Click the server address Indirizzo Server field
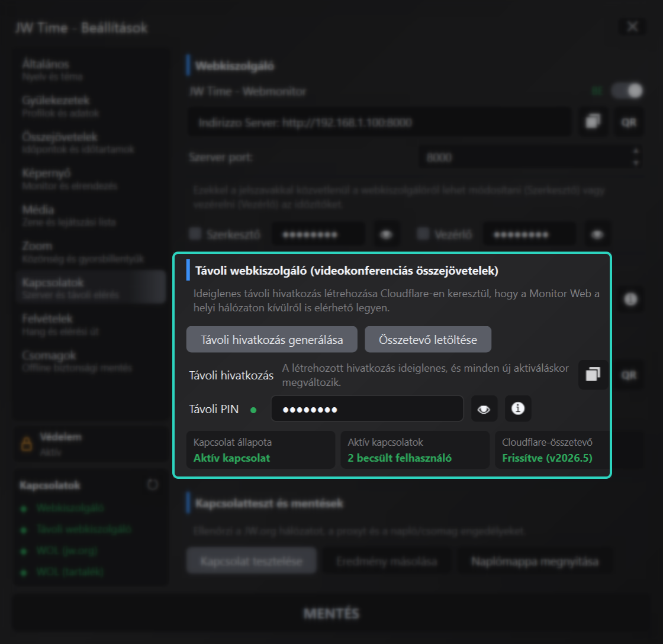 tap(379, 122)
